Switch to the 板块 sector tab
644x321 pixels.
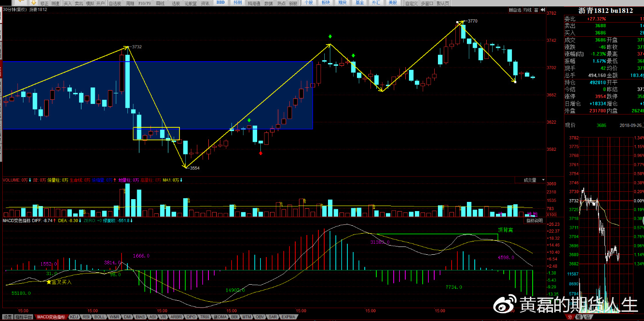point(326,3)
